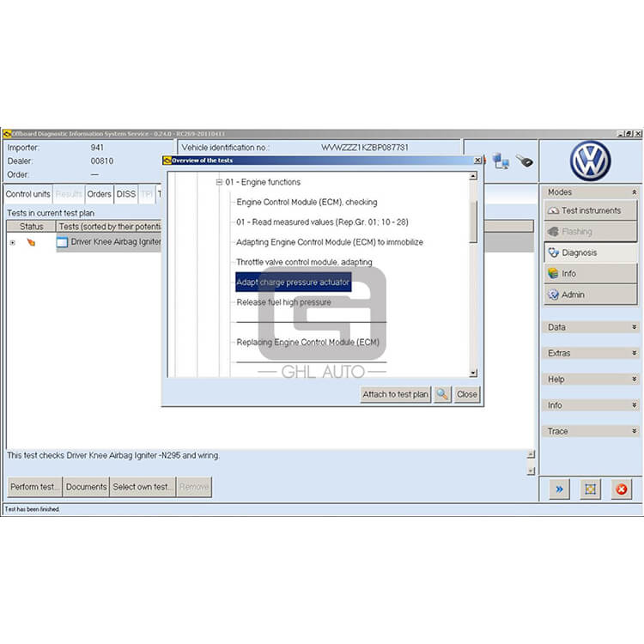Collapse the 01 - Engine functions tree node
The width and height of the screenshot is (644, 644).
[219, 182]
